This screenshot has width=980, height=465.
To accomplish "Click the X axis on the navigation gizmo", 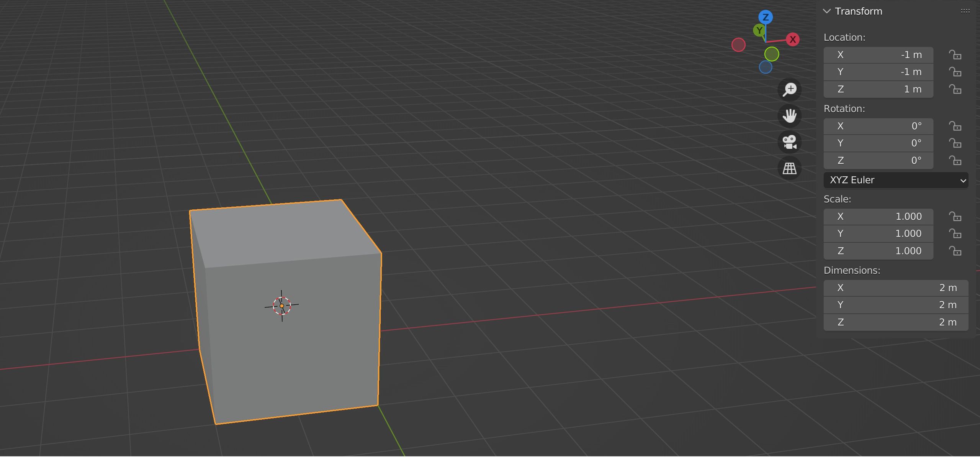I will (x=793, y=39).
